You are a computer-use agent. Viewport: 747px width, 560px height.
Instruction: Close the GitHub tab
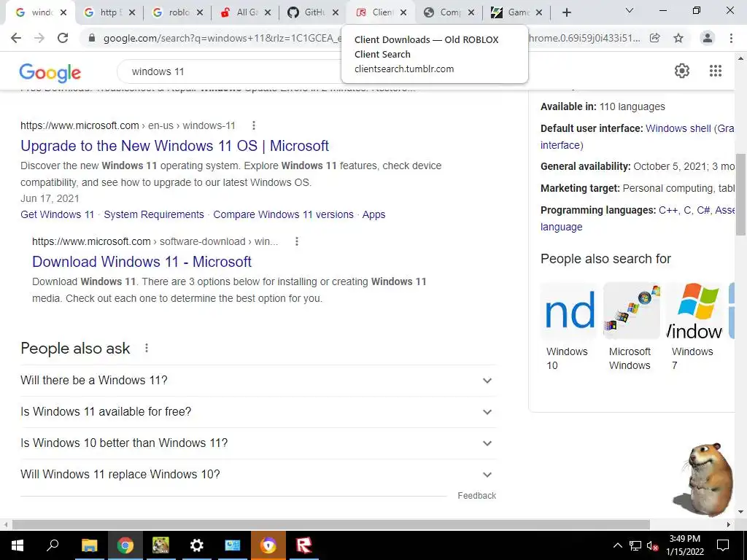coord(336,12)
